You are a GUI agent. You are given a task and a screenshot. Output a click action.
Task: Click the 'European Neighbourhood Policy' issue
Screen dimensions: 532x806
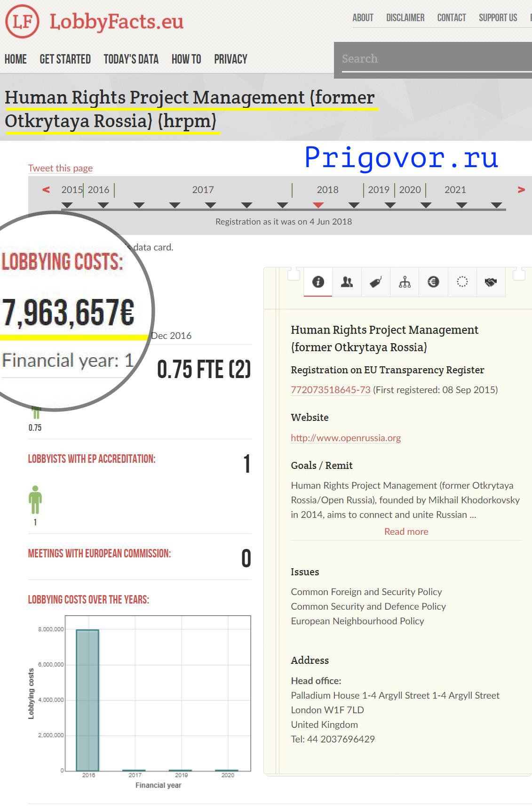pyautogui.click(x=357, y=621)
